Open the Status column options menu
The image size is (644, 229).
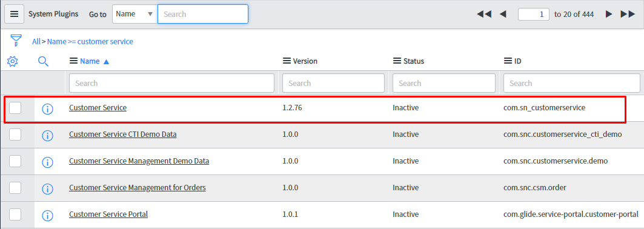pyautogui.click(x=397, y=61)
